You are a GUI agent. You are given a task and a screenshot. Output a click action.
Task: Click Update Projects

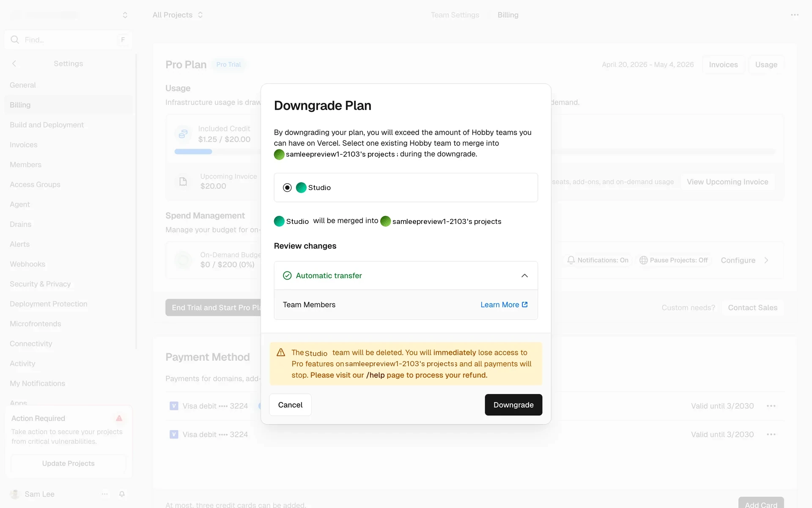[69, 464]
